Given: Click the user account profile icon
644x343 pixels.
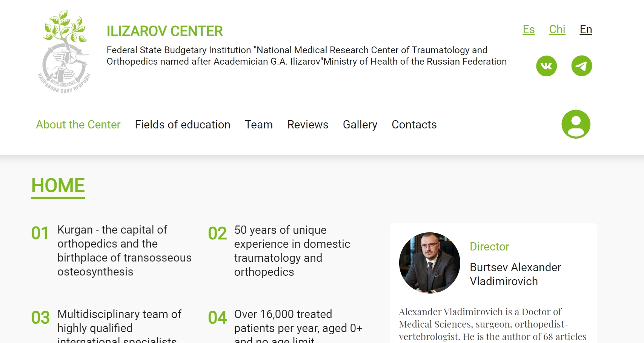Looking at the screenshot, I should pos(576,124).
